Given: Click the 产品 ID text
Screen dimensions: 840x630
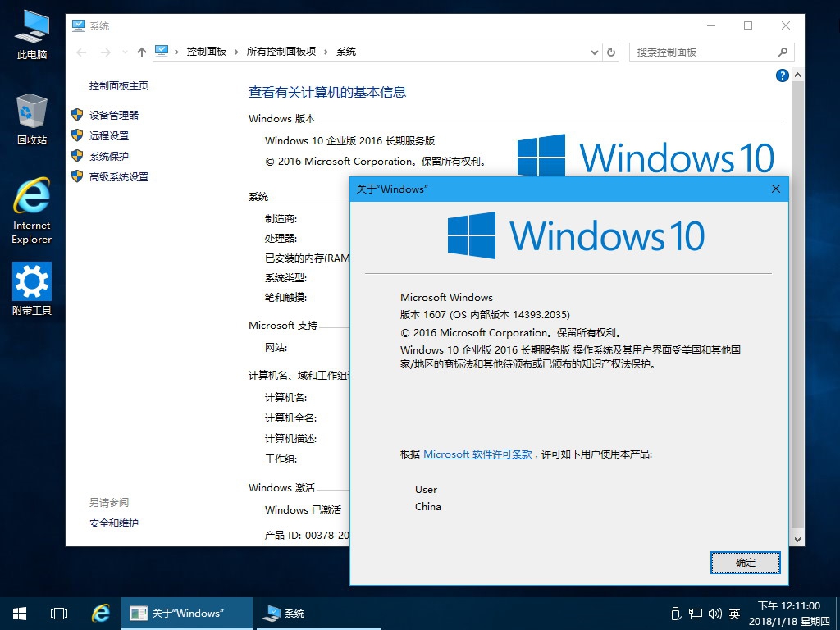Looking at the screenshot, I should point(307,535).
